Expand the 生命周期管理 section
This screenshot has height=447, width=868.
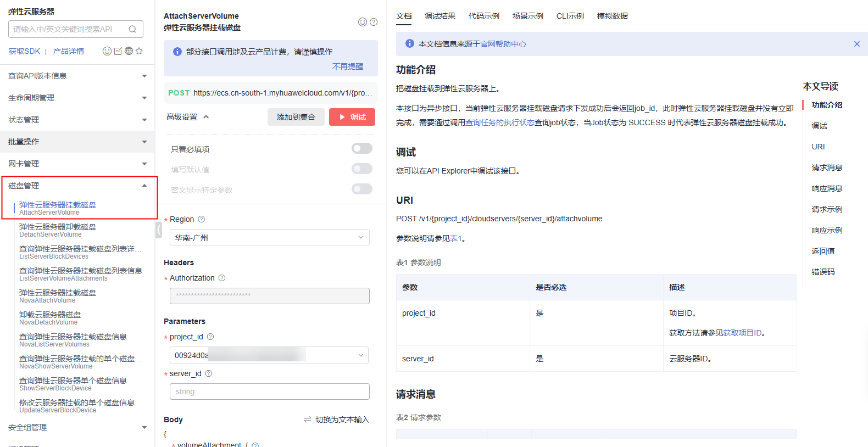tap(77, 98)
